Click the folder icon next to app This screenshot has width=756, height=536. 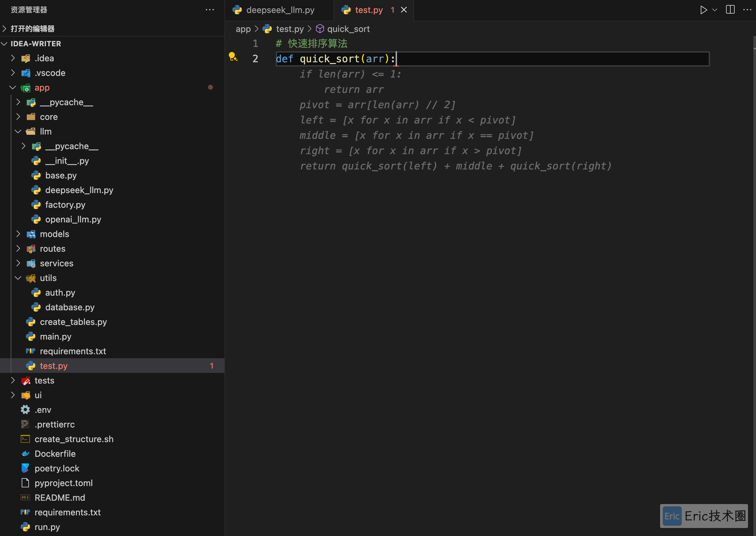tap(25, 88)
